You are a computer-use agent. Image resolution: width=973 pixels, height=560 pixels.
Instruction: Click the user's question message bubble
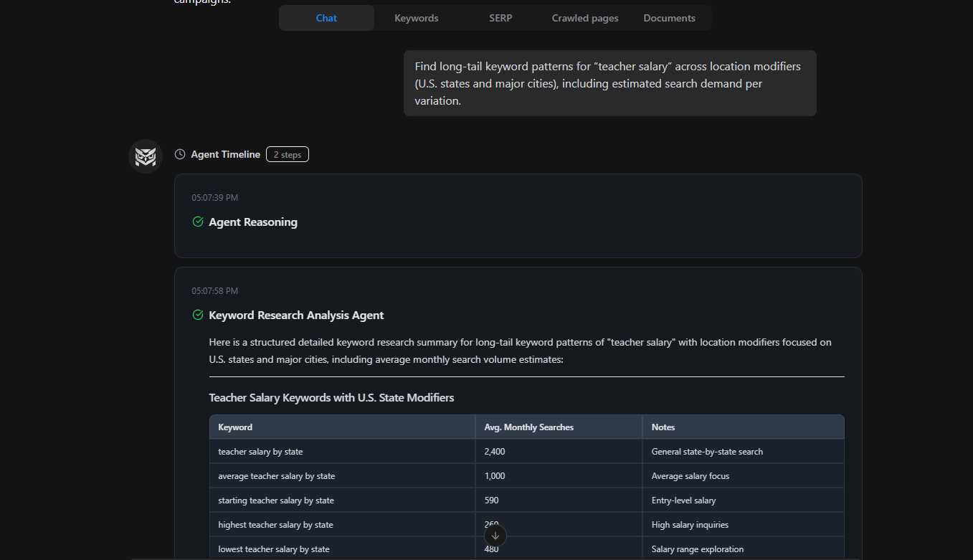609,83
